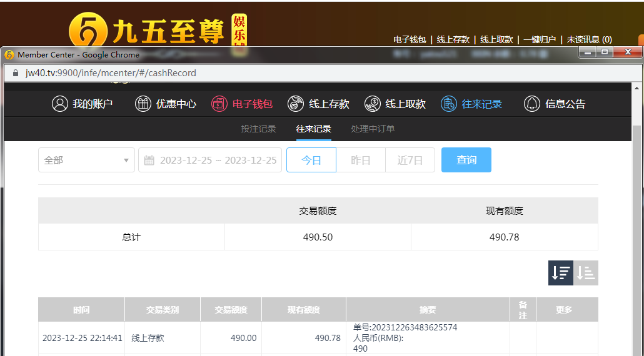
Task: Select total 490.50 transaction amount
Action: pyautogui.click(x=318, y=237)
